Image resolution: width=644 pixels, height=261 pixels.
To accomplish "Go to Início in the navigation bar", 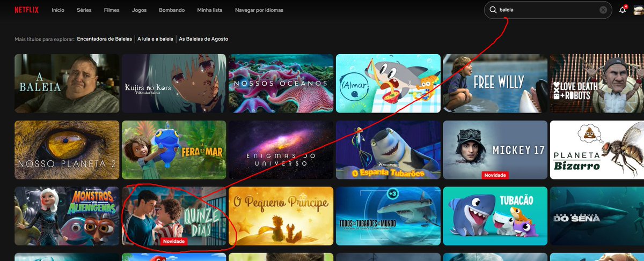I will (58, 10).
